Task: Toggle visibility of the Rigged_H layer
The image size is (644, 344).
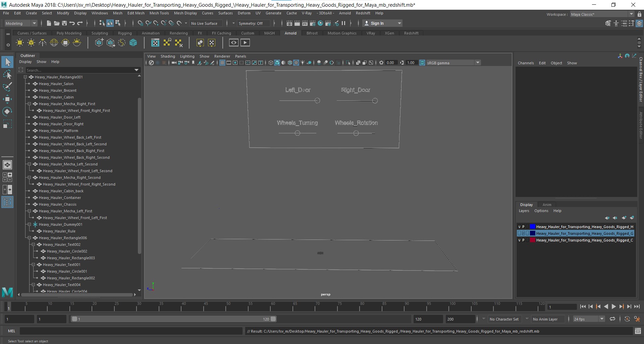Action: coord(519,227)
